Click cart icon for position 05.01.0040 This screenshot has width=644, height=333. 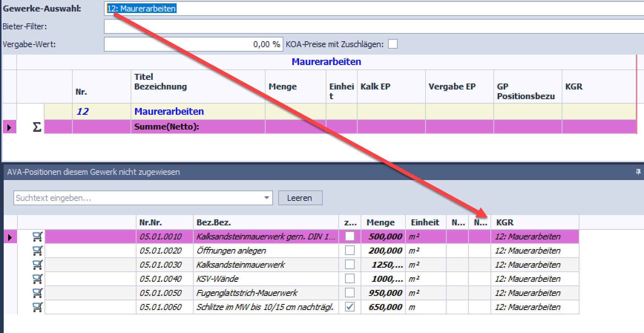37,279
